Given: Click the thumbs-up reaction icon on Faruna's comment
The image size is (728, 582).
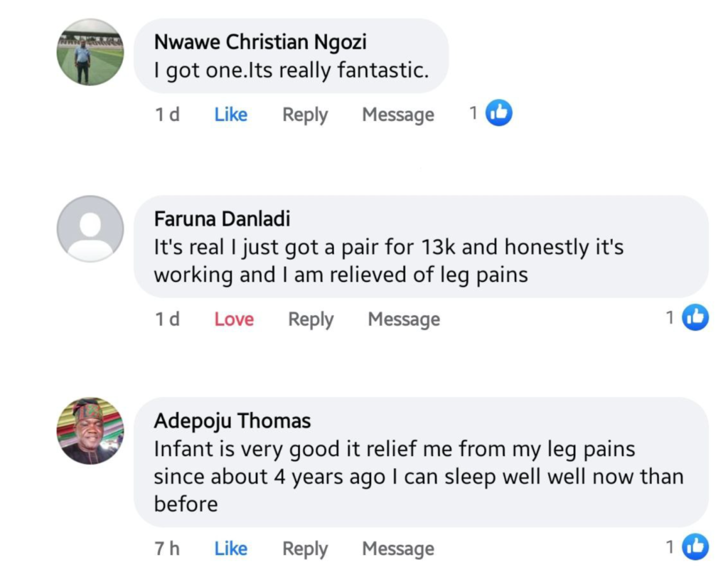Looking at the screenshot, I should (x=695, y=318).
